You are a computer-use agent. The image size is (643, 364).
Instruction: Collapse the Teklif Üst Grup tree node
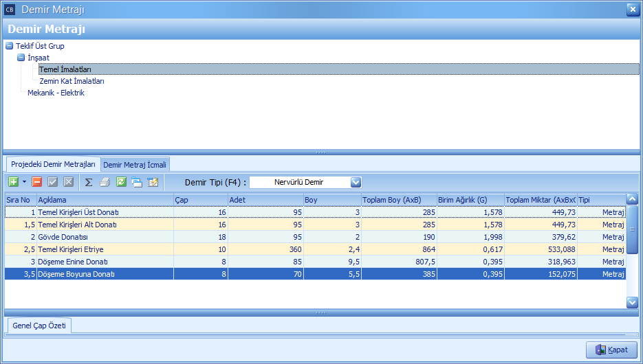(x=9, y=46)
